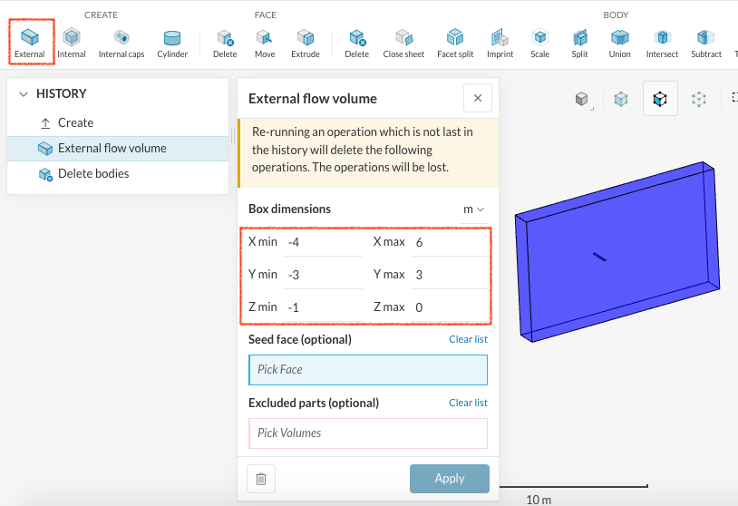Click the Internal flow volume tool
The width and height of the screenshot is (738, 506).
click(x=71, y=42)
